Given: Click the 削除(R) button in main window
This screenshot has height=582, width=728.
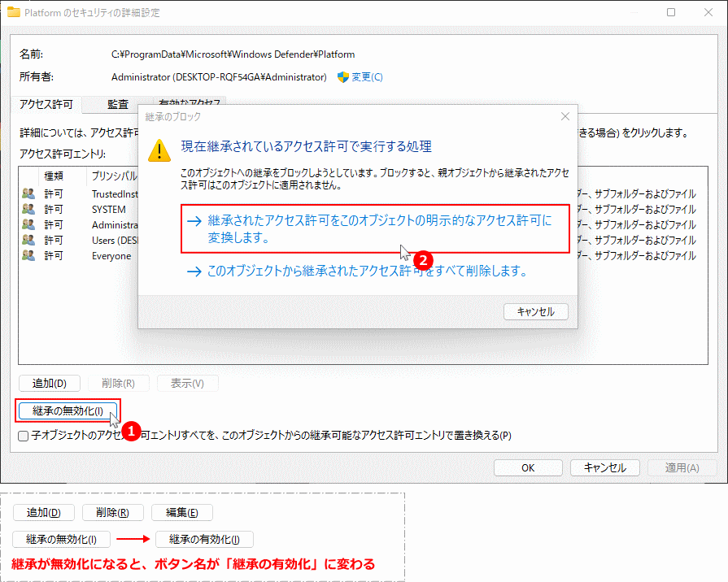Looking at the screenshot, I should point(119,384).
